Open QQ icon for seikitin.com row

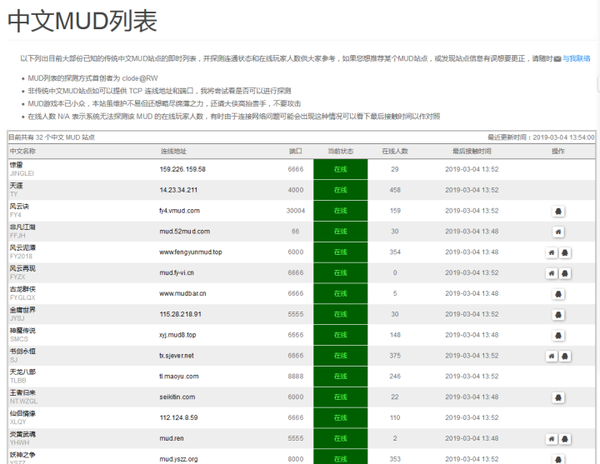[x=558, y=397]
